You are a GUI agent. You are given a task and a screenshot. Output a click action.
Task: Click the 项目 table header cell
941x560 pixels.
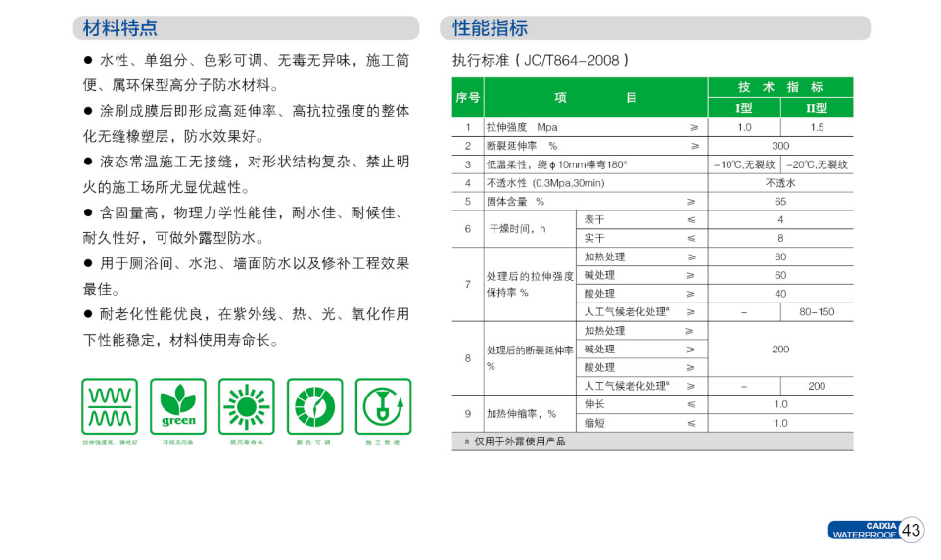596,97
